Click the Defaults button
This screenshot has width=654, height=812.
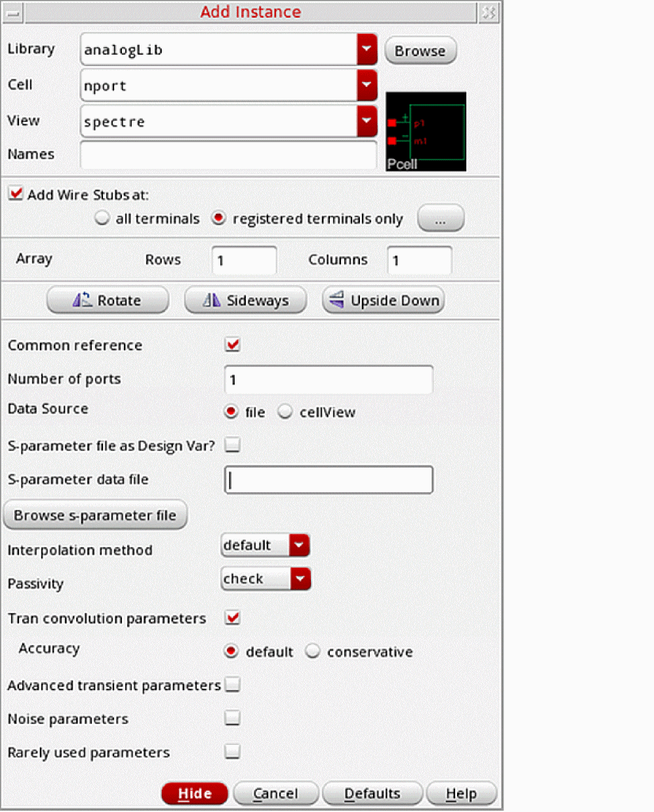coord(372,793)
